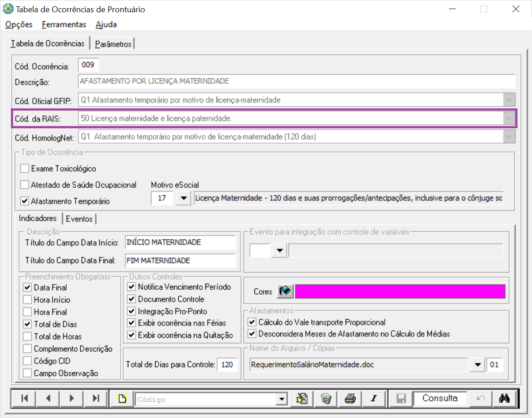Click the italic I toolbar icon
532x418 pixels.
(374, 399)
